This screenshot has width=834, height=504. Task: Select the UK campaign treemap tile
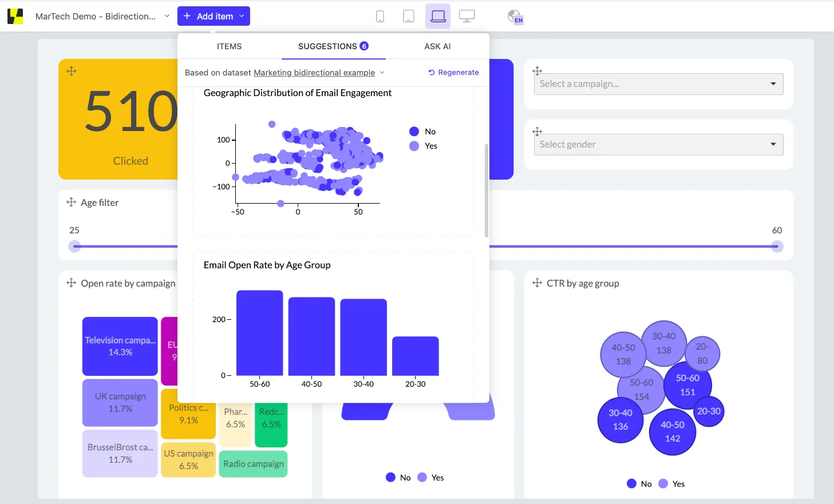(120, 403)
